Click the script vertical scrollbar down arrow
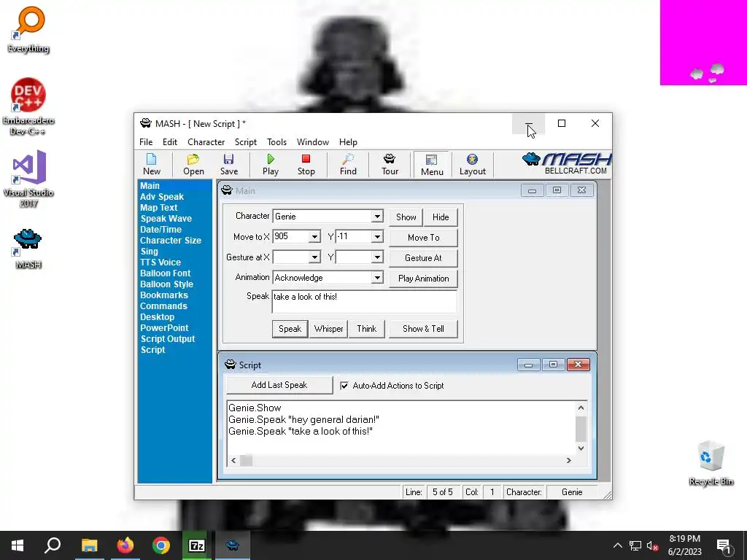 pyautogui.click(x=581, y=448)
